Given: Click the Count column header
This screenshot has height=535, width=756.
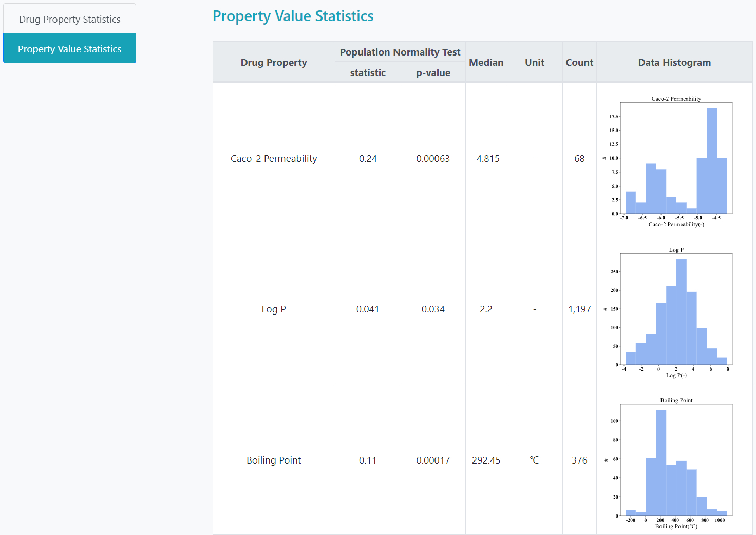Looking at the screenshot, I should click(x=579, y=62).
